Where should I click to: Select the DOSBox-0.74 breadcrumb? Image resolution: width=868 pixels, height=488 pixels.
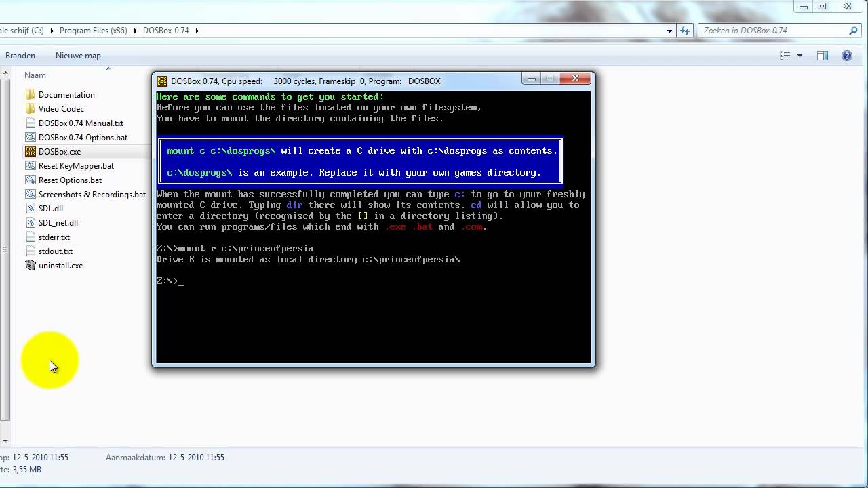(x=166, y=30)
